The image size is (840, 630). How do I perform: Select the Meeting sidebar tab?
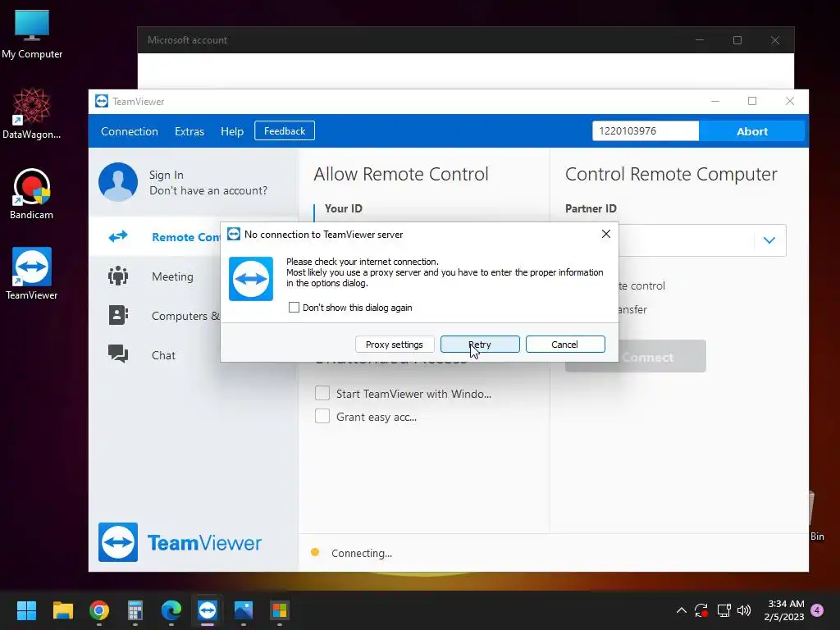click(x=154, y=276)
